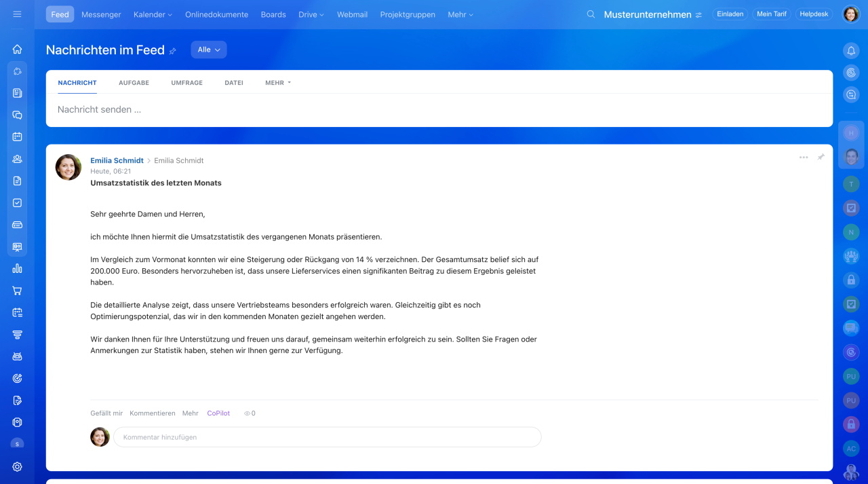This screenshot has height=484, width=868.
Task: Click the Musterunternehmen company name
Action: 648,14
